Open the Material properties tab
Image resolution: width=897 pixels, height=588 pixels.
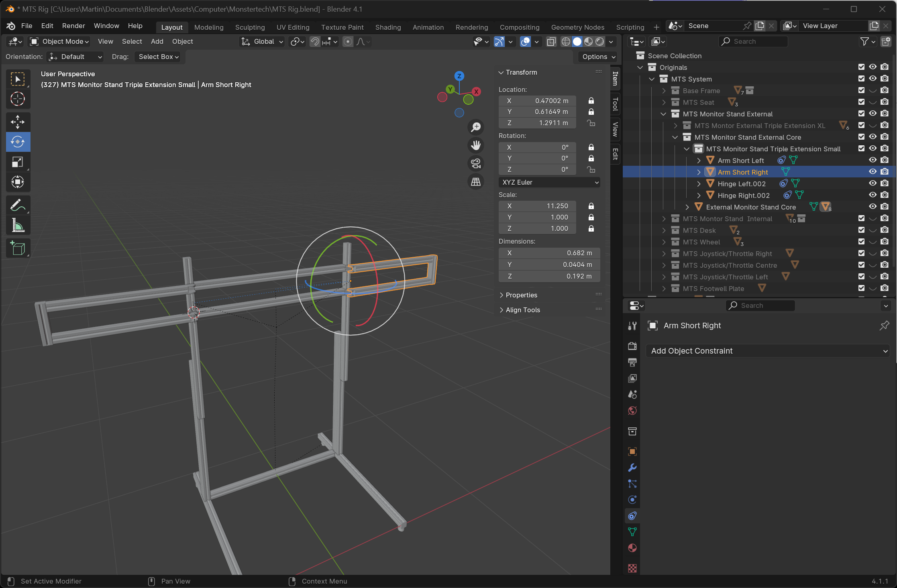point(632,548)
